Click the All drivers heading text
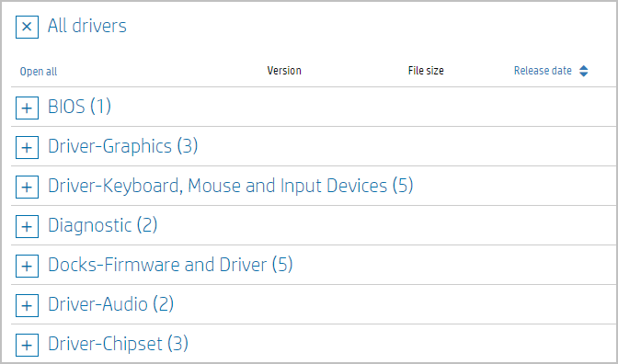Screen dimensions: 618x364 (87, 26)
